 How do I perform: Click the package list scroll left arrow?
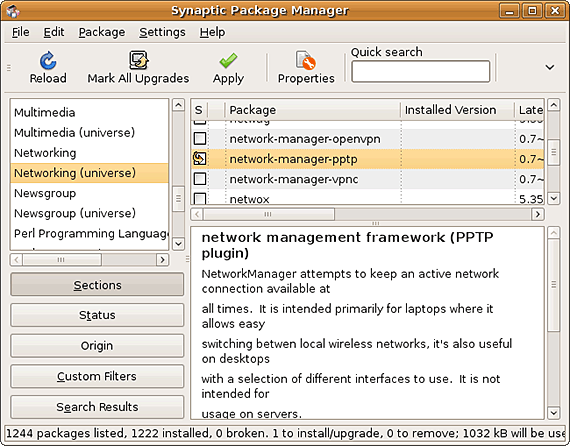tap(197, 214)
